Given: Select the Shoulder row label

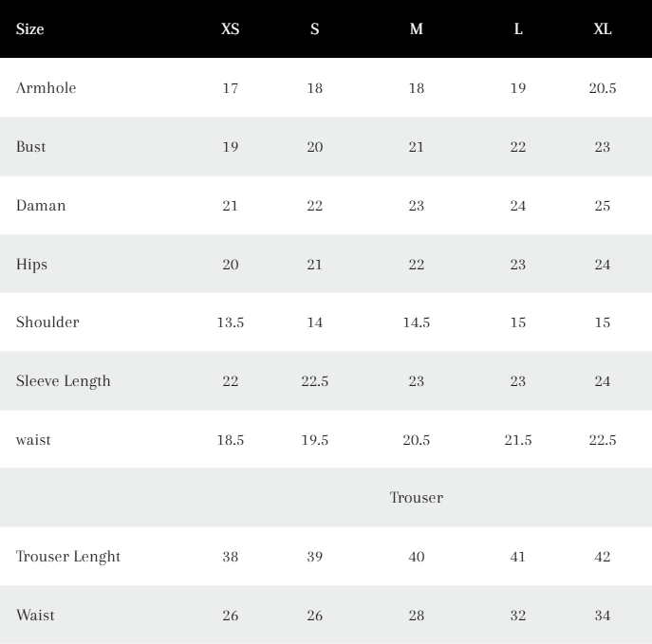Looking at the screenshot, I should point(47,322).
